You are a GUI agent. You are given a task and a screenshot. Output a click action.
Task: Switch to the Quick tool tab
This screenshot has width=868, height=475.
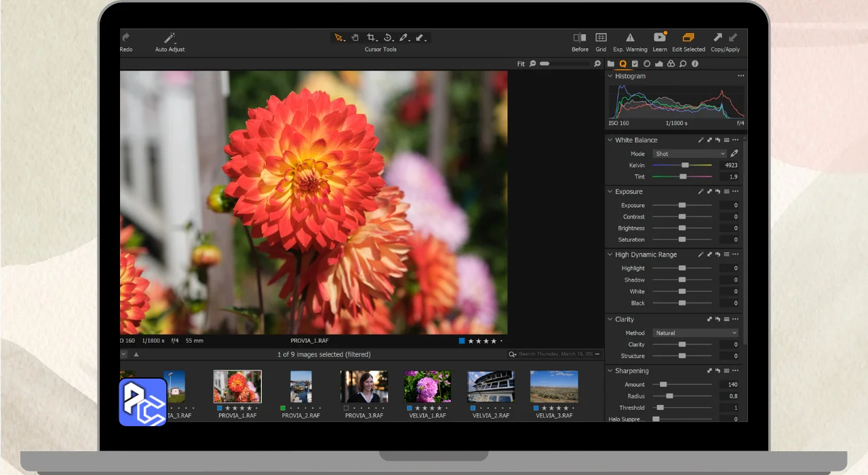pyautogui.click(x=623, y=64)
